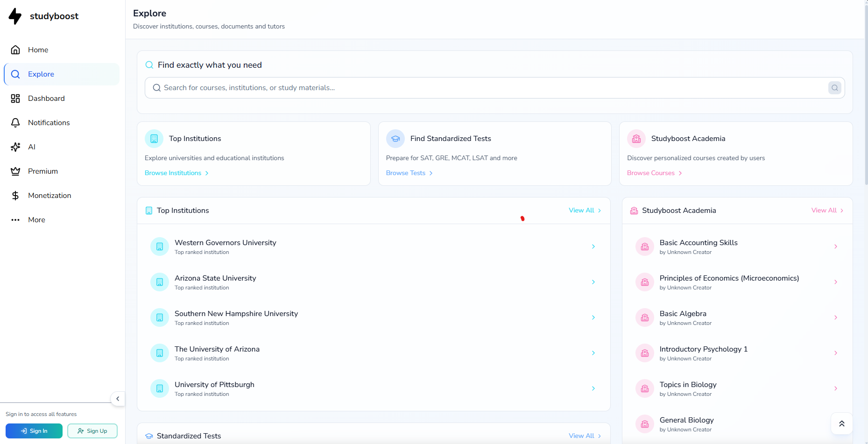Expand the Basic Algebra course chevron
868x444 pixels.
[835, 317]
